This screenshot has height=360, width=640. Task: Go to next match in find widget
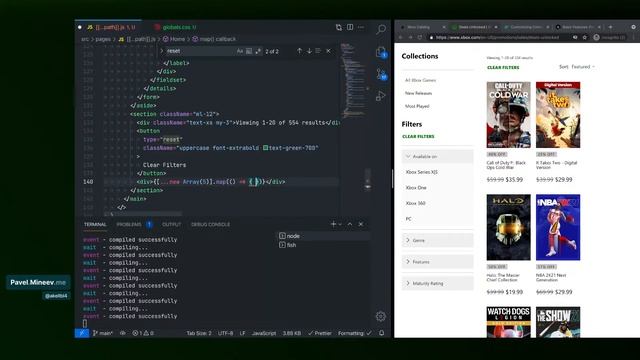[x=309, y=51]
